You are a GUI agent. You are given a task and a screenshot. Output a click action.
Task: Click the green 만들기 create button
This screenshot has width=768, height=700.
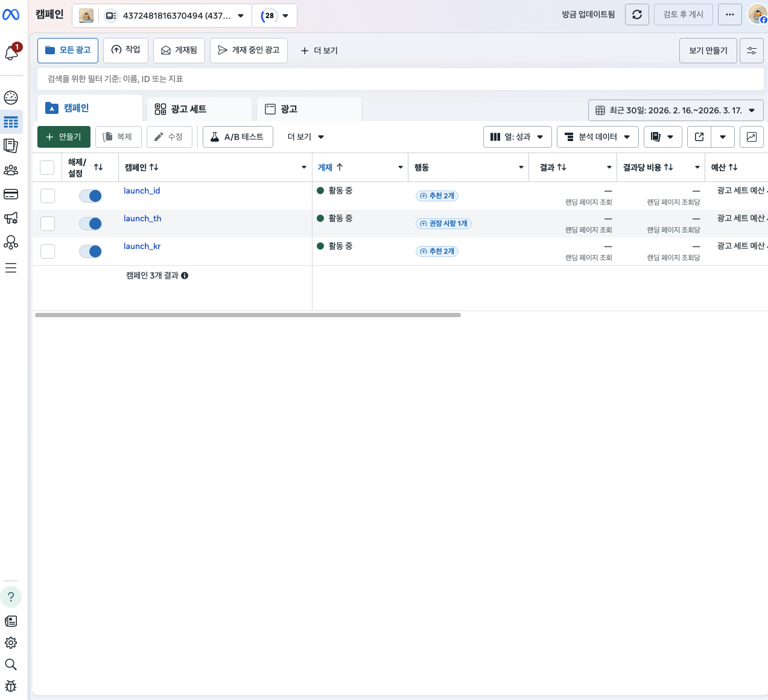click(63, 137)
